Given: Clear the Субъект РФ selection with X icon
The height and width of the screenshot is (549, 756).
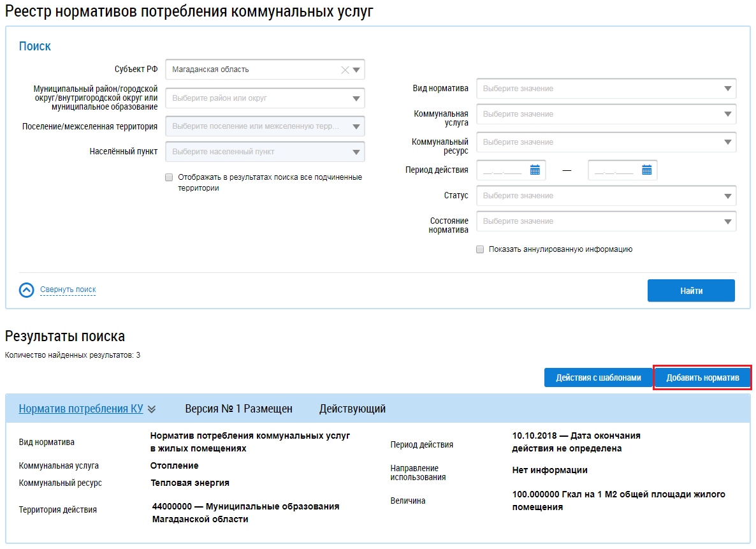Looking at the screenshot, I should click(x=345, y=70).
